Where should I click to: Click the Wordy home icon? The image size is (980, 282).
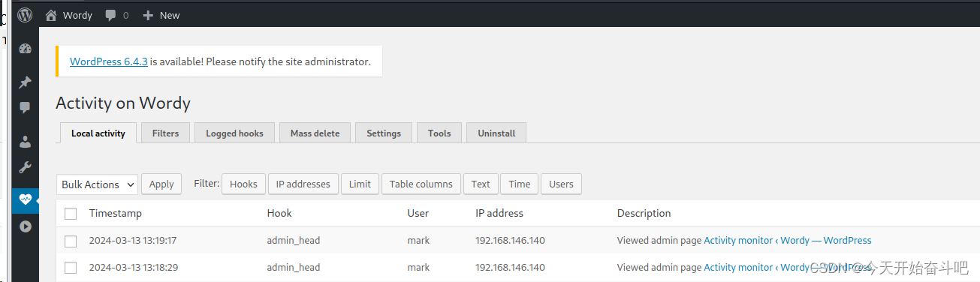point(51,15)
